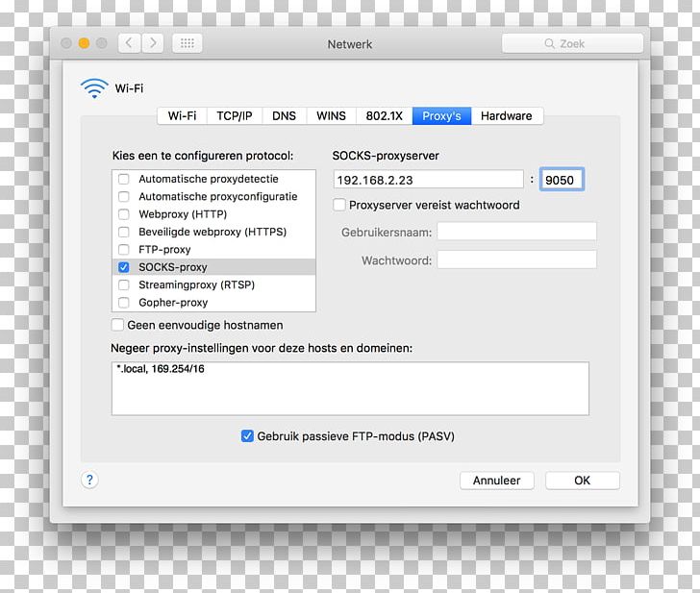Select the FTP-proxy row label
Screen dimensions: 700x593
(x=164, y=250)
